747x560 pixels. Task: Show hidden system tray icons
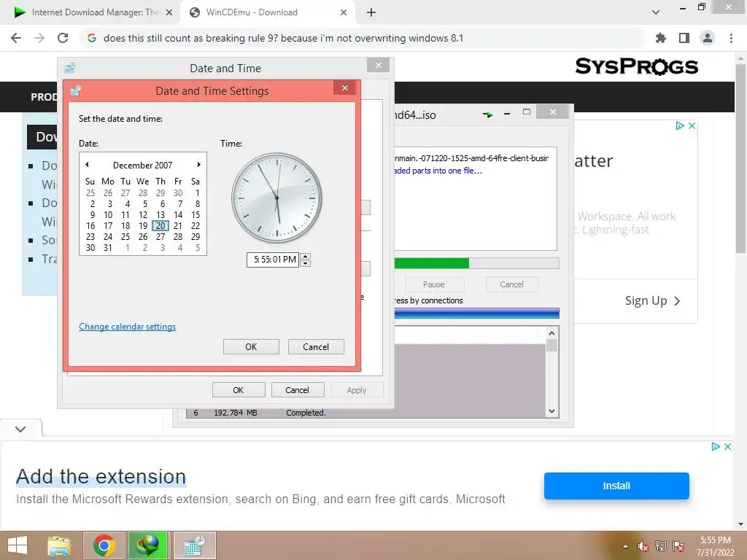(625, 546)
